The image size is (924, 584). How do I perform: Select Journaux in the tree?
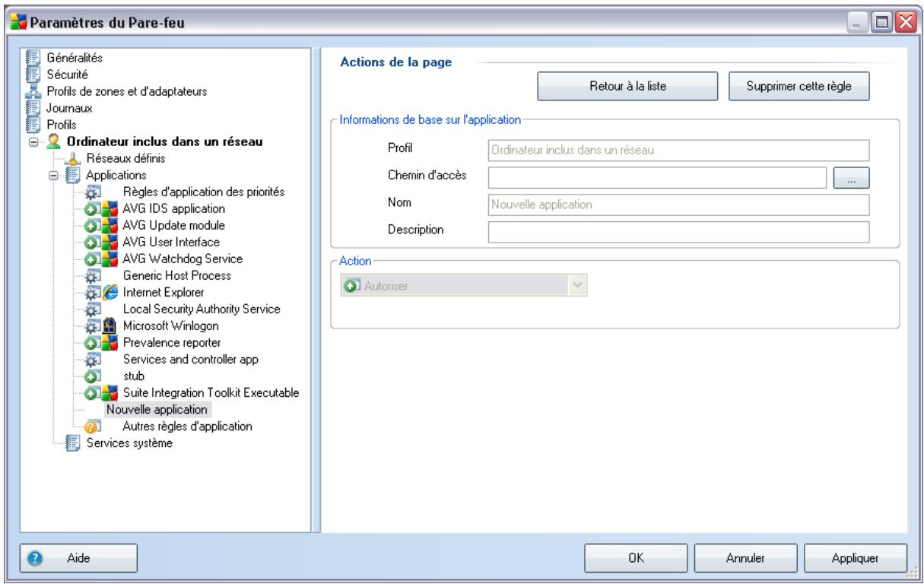68,107
